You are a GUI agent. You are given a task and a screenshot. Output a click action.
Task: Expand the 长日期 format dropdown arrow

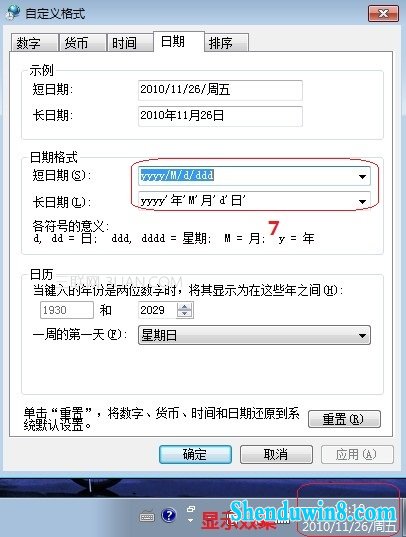[x=362, y=201]
